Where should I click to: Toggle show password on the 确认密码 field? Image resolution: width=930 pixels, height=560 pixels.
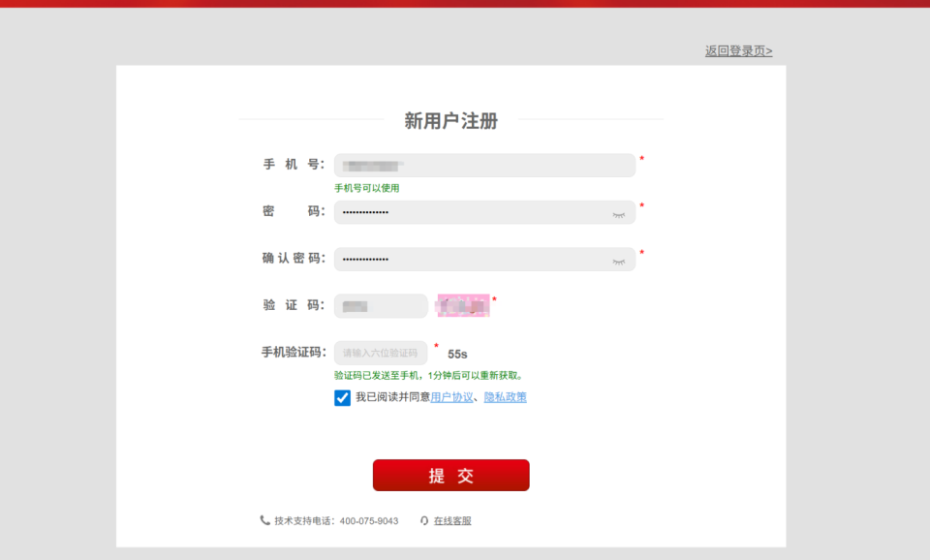coord(619,263)
